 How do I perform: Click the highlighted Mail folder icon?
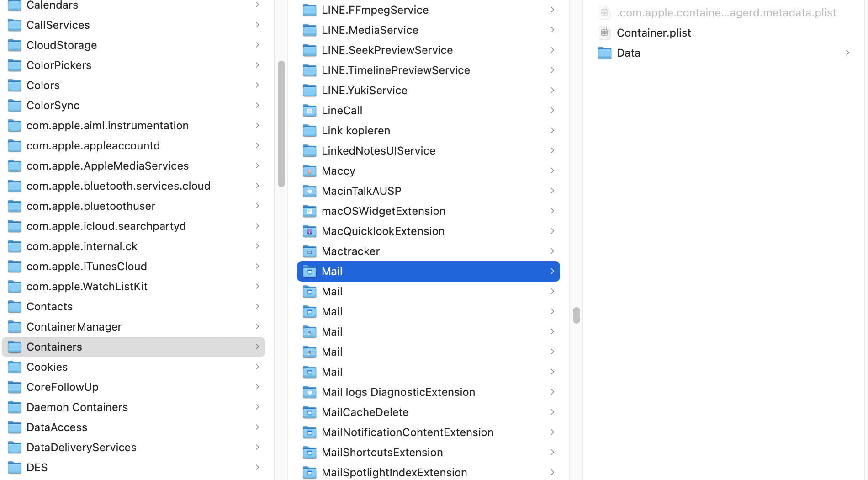click(310, 272)
